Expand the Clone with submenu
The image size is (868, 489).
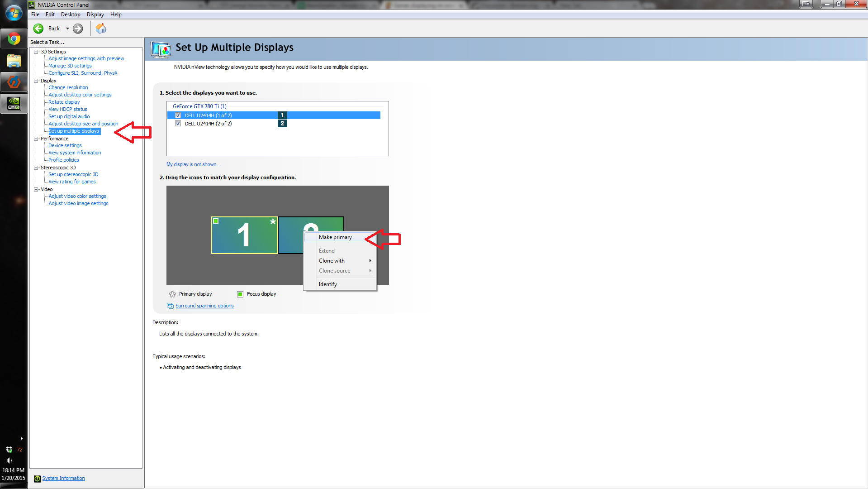coord(340,261)
